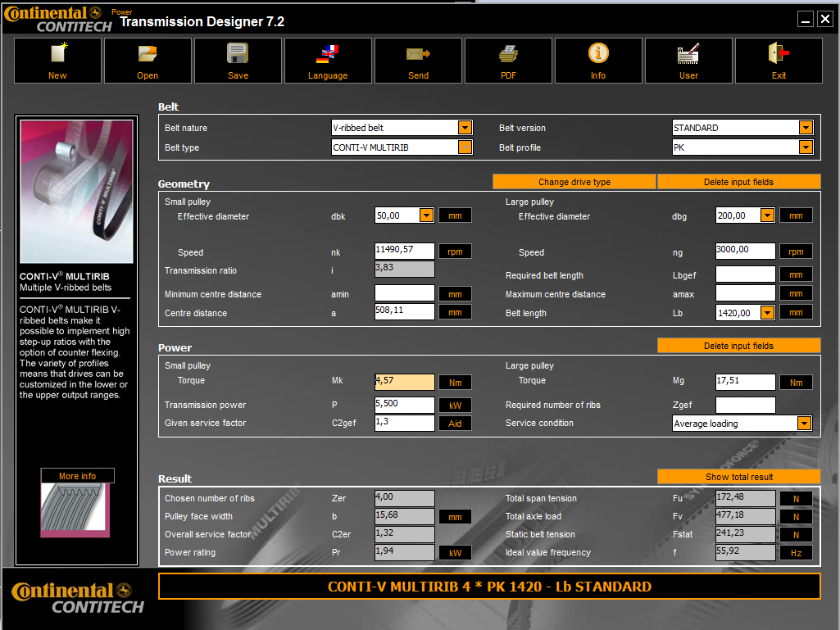This screenshot has height=630, width=840.
Task: Expand the small pulley effective diameter dropdown
Action: point(426,215)
